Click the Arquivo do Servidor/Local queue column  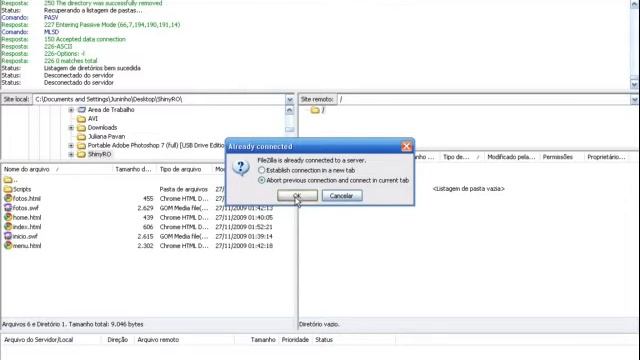pyautogui.click(x=51, y=340)
